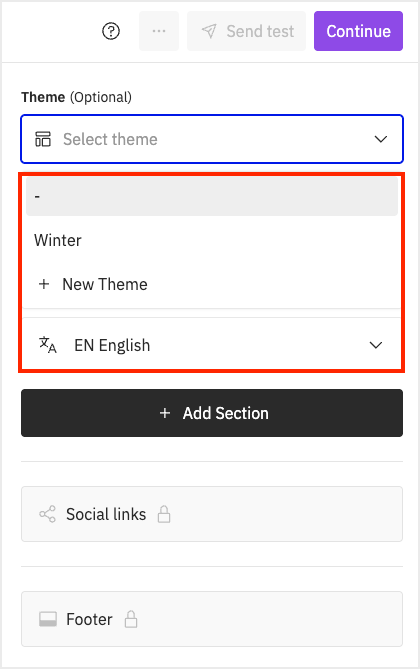Click the Add Section button

[212, 413]
